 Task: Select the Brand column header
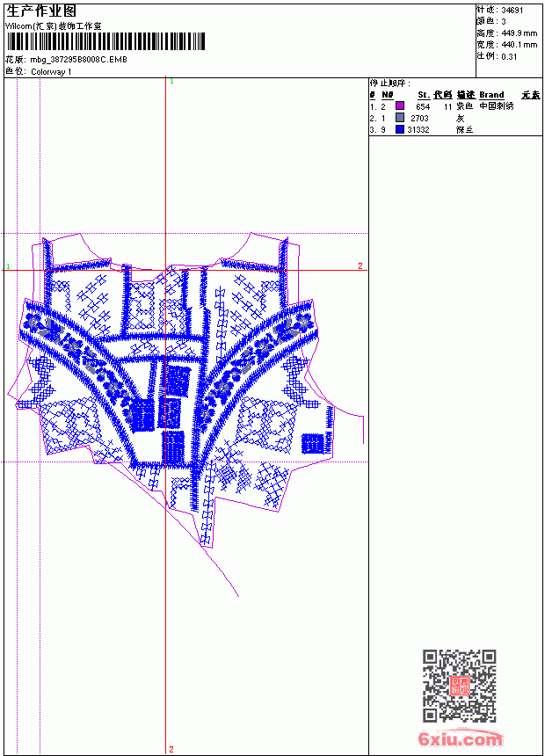coord(491,95)
